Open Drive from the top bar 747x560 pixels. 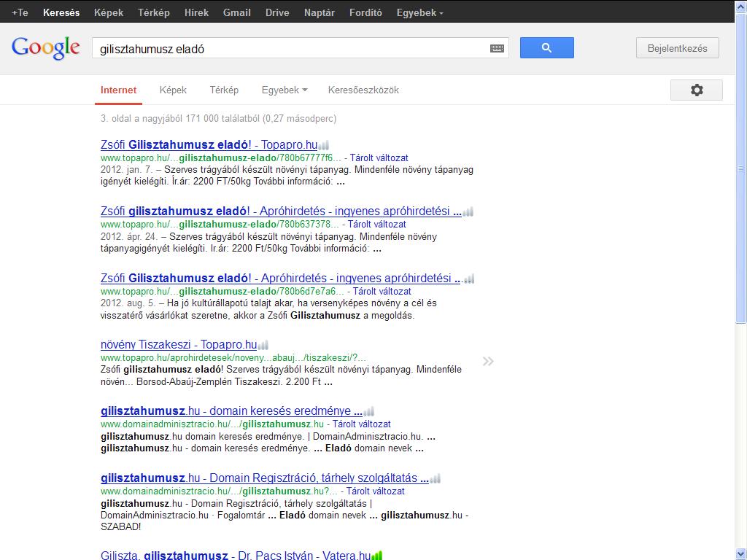pos(277,13)
